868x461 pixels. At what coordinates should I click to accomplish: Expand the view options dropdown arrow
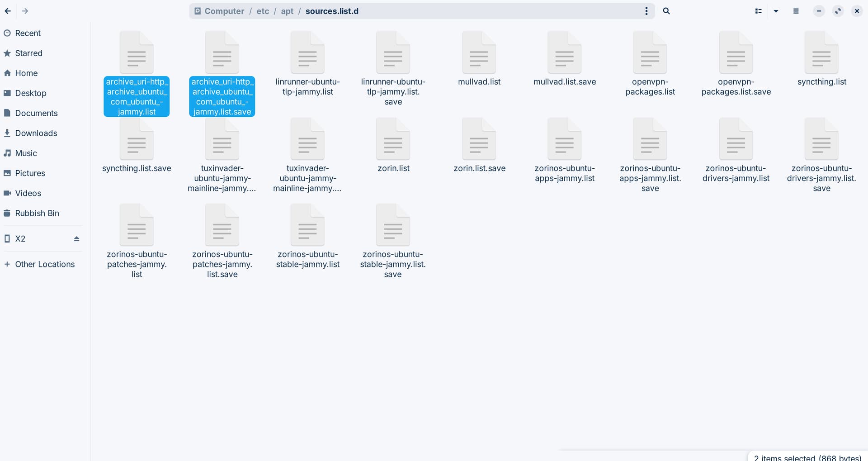(x=776, y=11)
